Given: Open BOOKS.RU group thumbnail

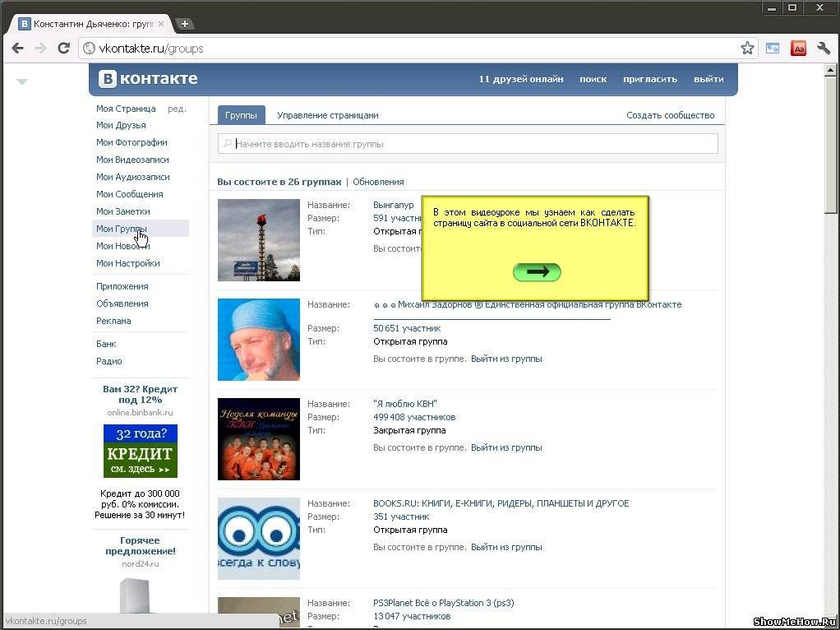Looking at the screenshot, I should point(259,539).
